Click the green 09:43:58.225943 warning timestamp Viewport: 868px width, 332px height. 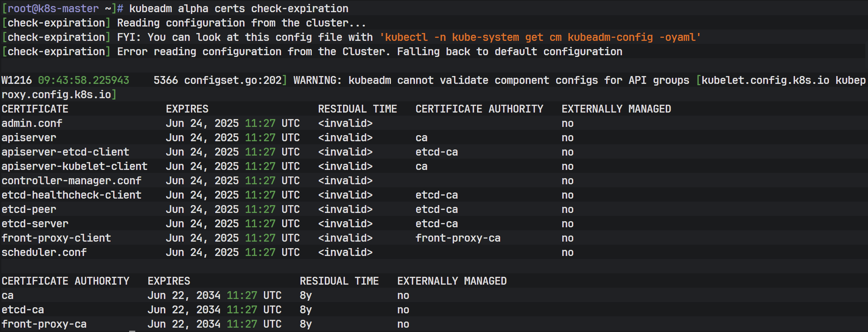tap(83, 80)
